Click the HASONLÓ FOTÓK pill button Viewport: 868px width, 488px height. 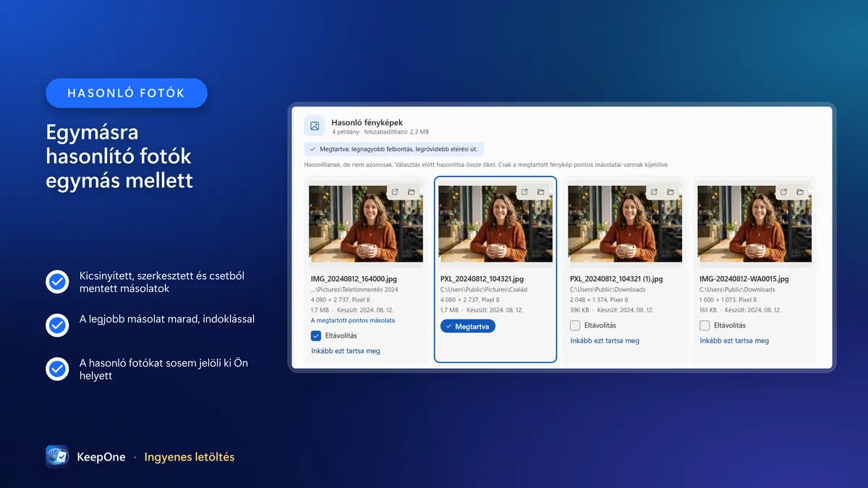point(127,93)
